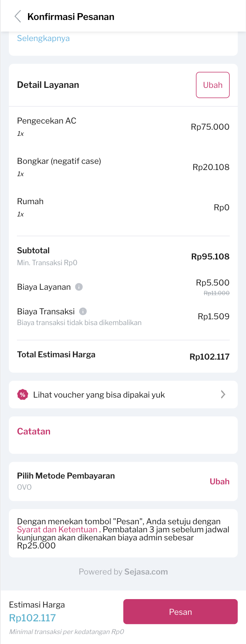Tap the pink voucher percent icon
246x644 pixels.
coord(23,395)
